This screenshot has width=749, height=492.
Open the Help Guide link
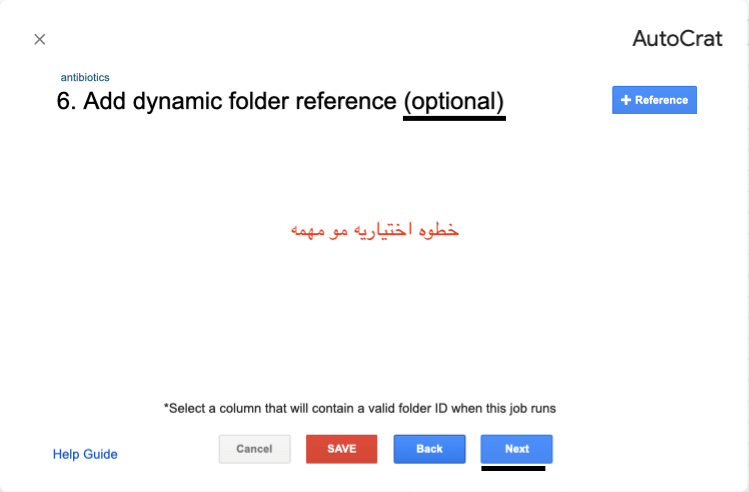click(x=85, y=454)
